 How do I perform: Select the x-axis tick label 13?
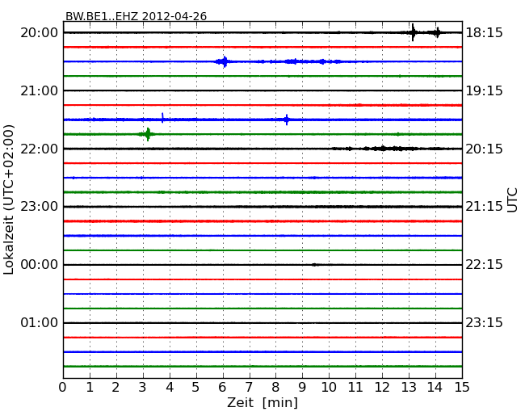409,387
